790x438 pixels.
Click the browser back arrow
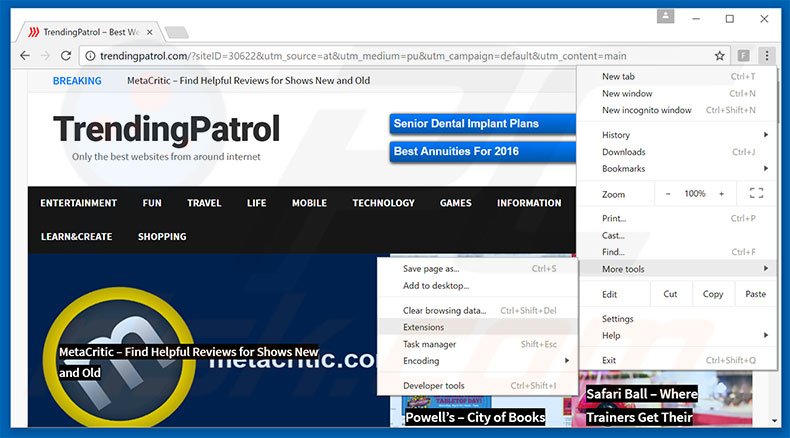coord(25,55)
